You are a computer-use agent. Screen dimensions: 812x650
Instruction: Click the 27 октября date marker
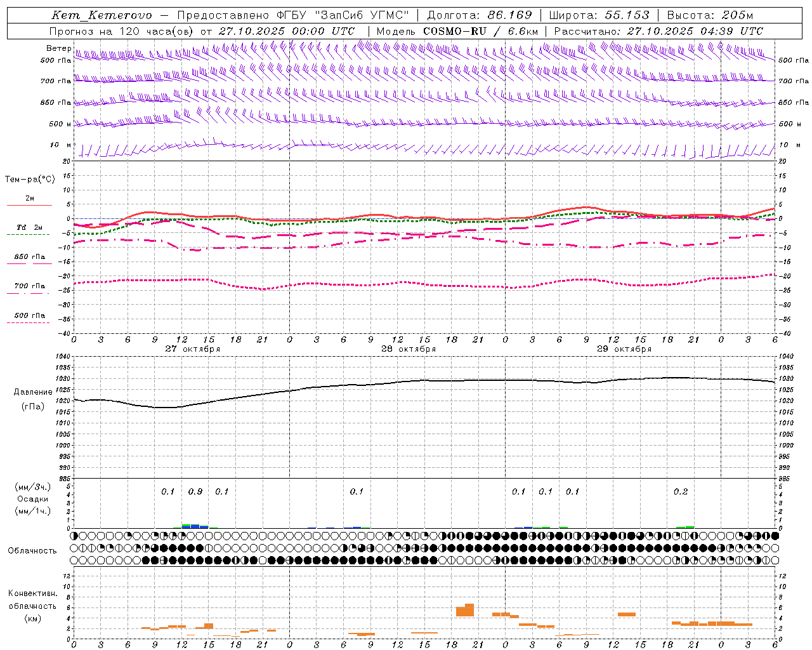coord(193,349)
